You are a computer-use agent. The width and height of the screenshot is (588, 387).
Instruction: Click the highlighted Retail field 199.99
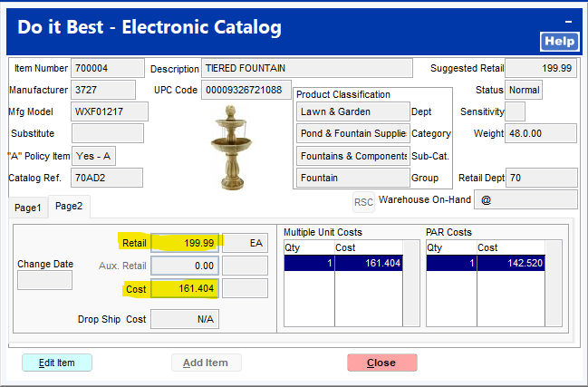(x=185, y=243)
